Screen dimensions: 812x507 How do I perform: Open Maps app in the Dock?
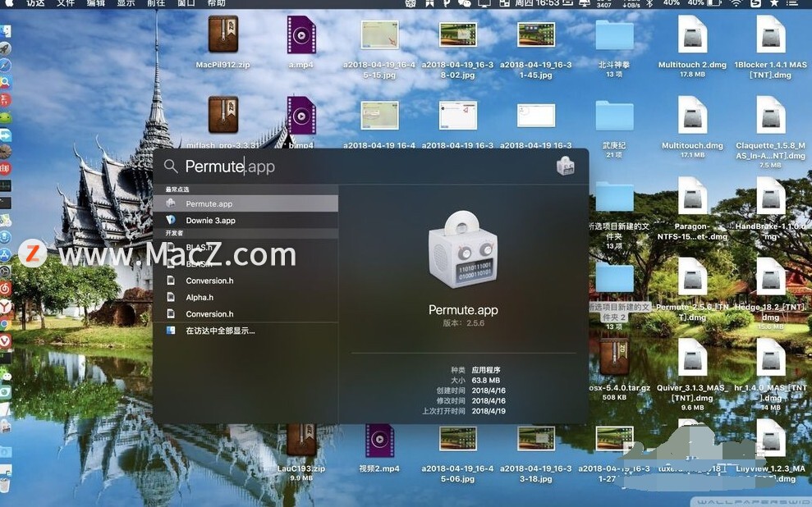(5, 221)
